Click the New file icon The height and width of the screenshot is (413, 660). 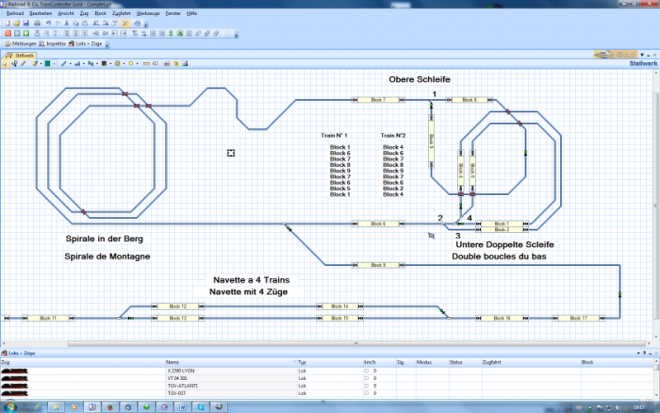7,24
